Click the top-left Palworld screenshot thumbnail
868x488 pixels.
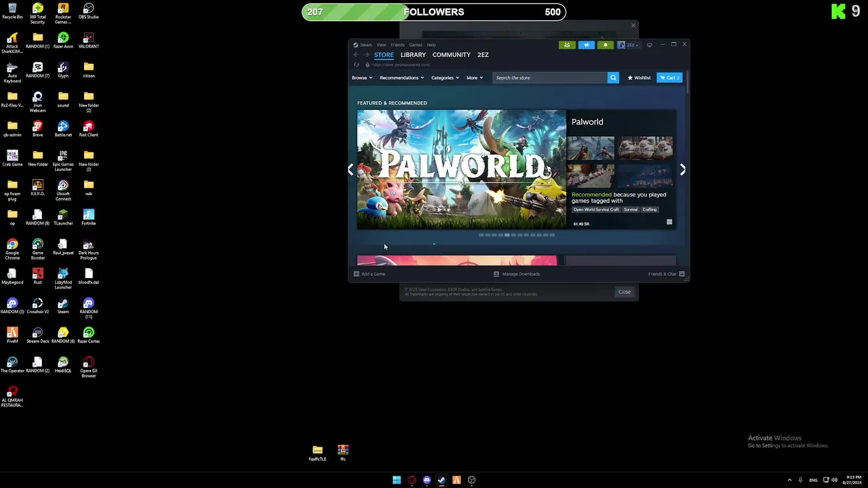[591, 147]
